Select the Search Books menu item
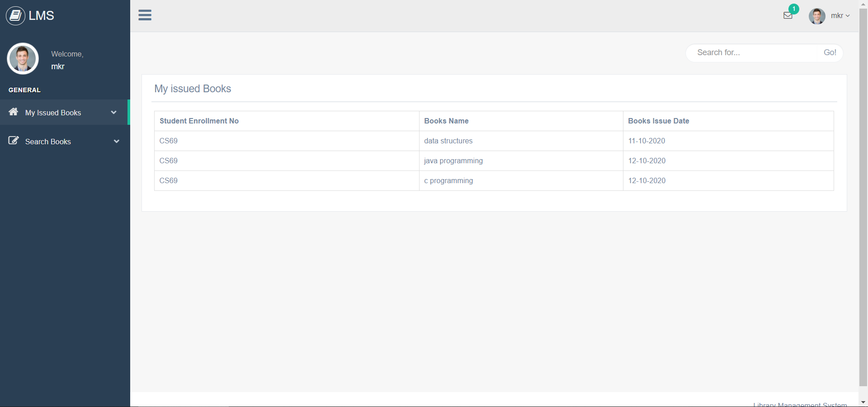Viewport: 868px width, 407px height. click(x=47, y=142)
